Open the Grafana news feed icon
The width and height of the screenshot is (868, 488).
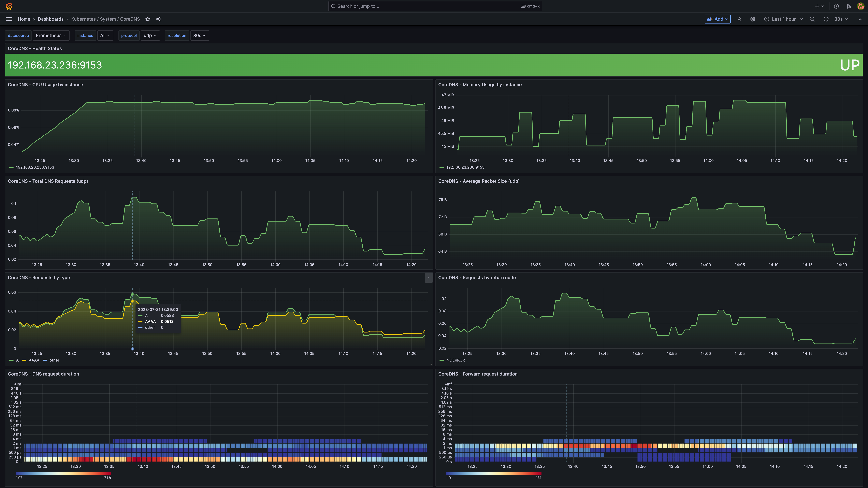[849, 6]
